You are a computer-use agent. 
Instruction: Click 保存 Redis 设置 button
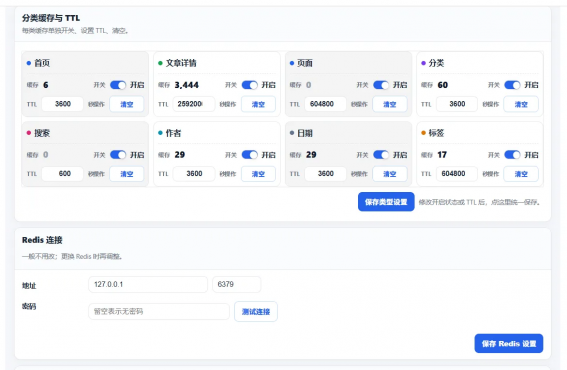508,343
